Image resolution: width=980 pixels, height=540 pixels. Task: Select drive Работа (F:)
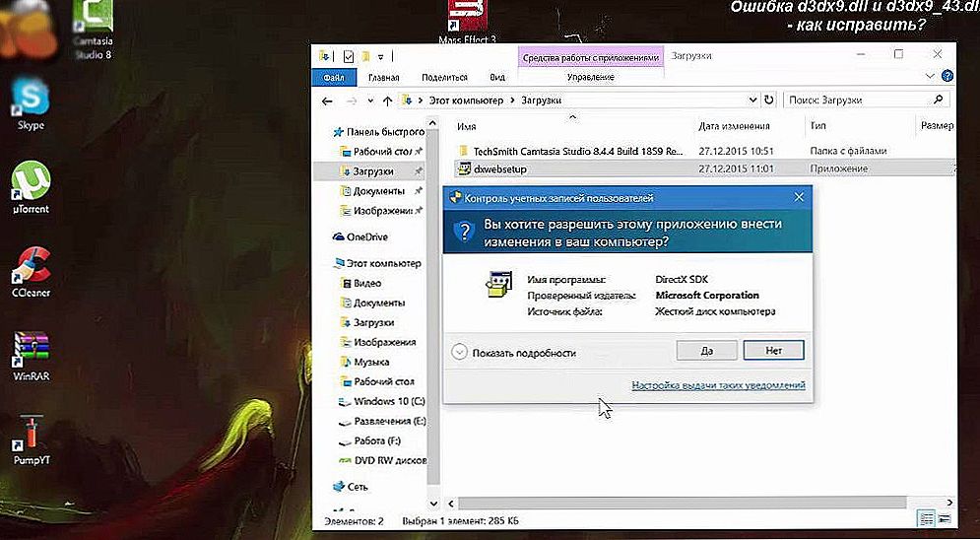point(369,440)
